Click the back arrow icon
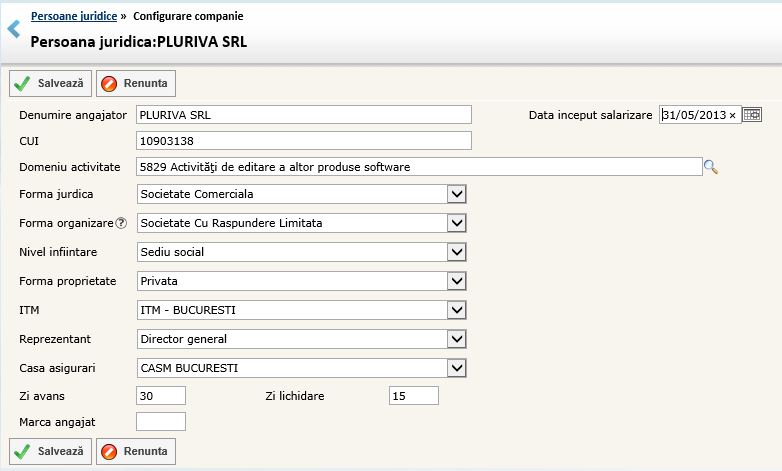Screen dimensions: 782x471 point(13,30)
